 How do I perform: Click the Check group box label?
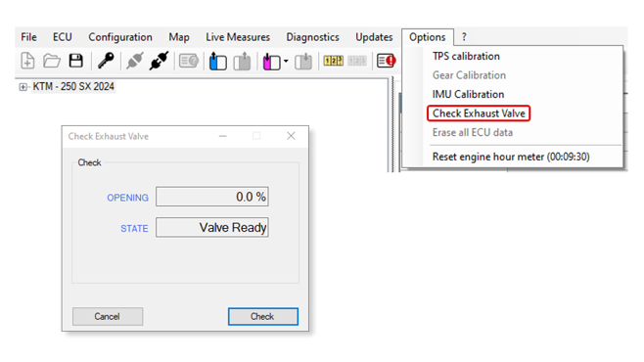tap(89, 162)
